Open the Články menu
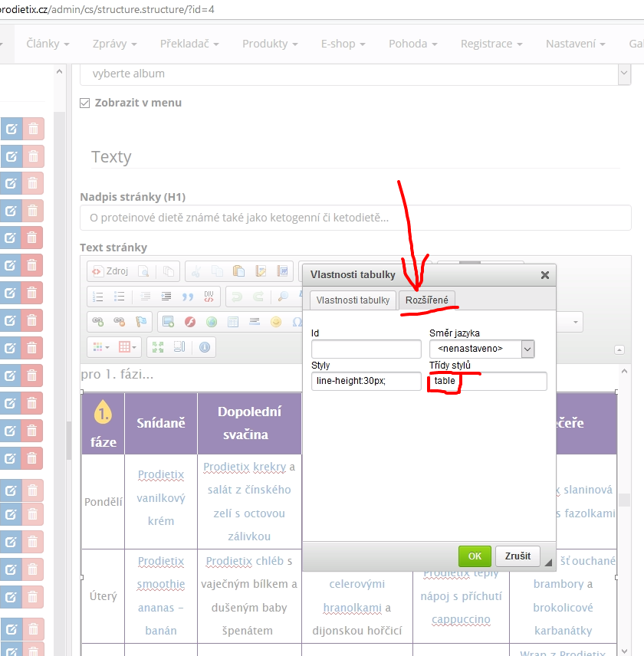This screenshot has width=644, height=656. click(48, 44)
